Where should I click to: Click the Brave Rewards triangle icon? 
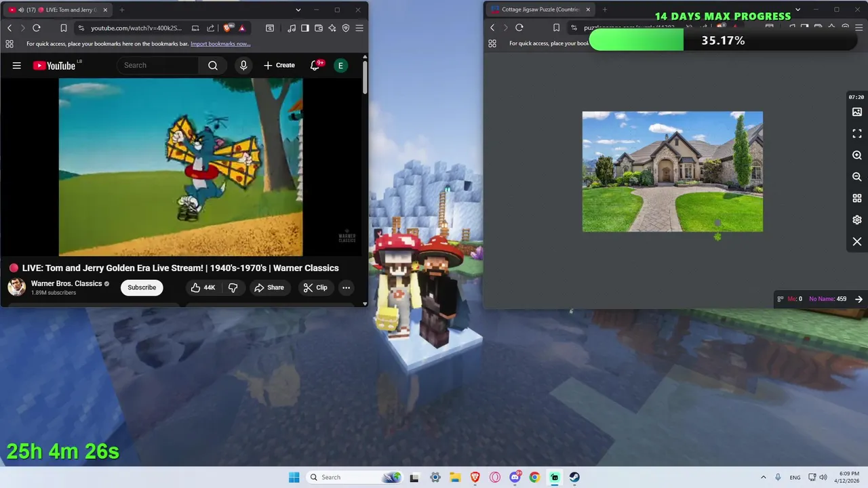[x=241, y=28]
